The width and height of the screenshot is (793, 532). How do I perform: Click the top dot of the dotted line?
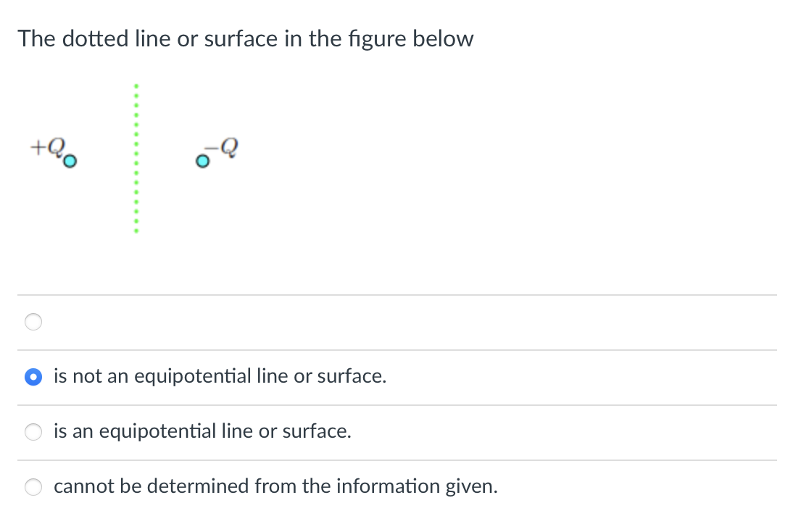pyautogui.click(x=136, y=86)
